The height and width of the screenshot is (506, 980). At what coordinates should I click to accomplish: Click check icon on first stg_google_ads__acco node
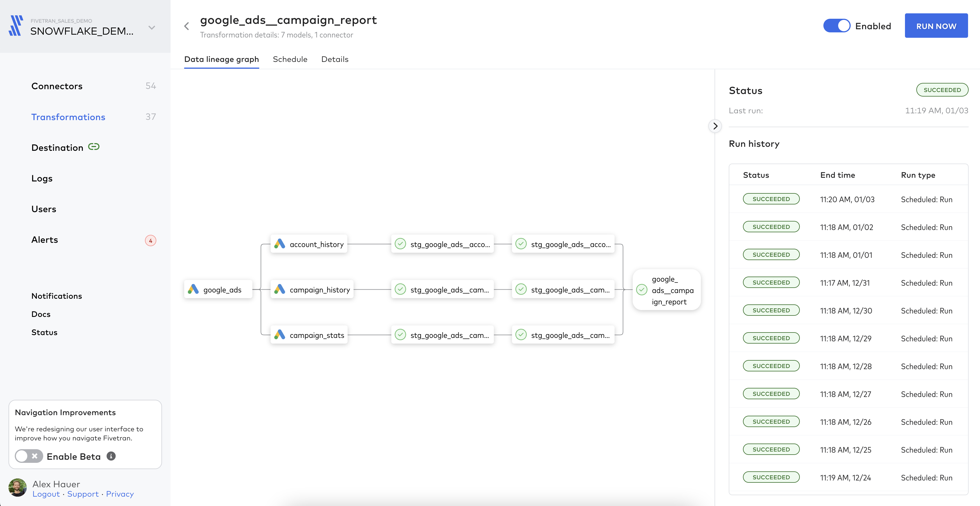(400, 244)
